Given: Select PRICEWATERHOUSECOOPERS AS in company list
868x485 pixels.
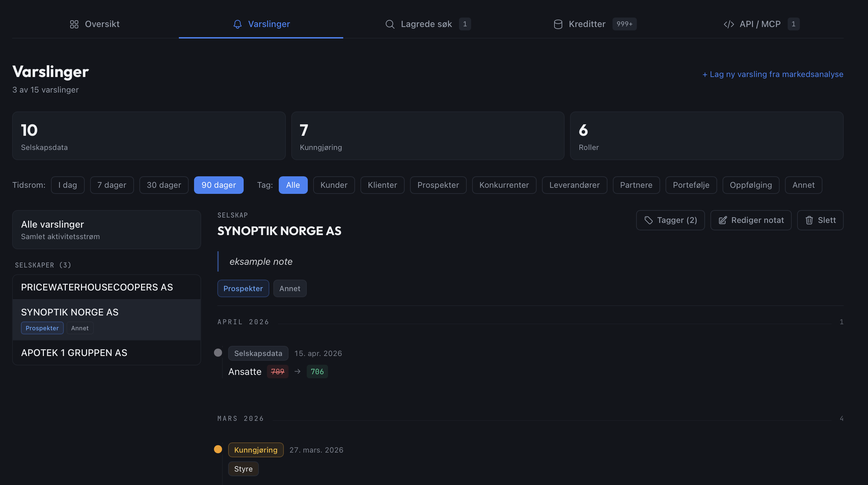Looking at the screenshot, I should tap(107, 287).
